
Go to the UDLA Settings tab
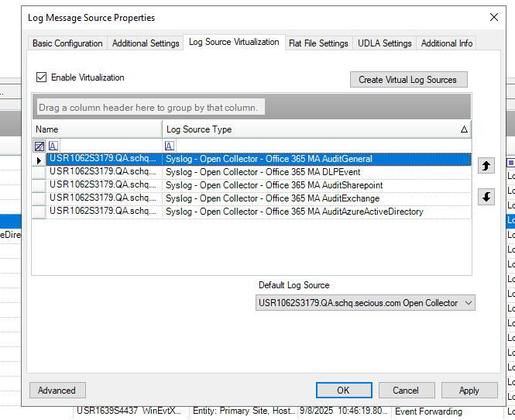coord(385,43)
